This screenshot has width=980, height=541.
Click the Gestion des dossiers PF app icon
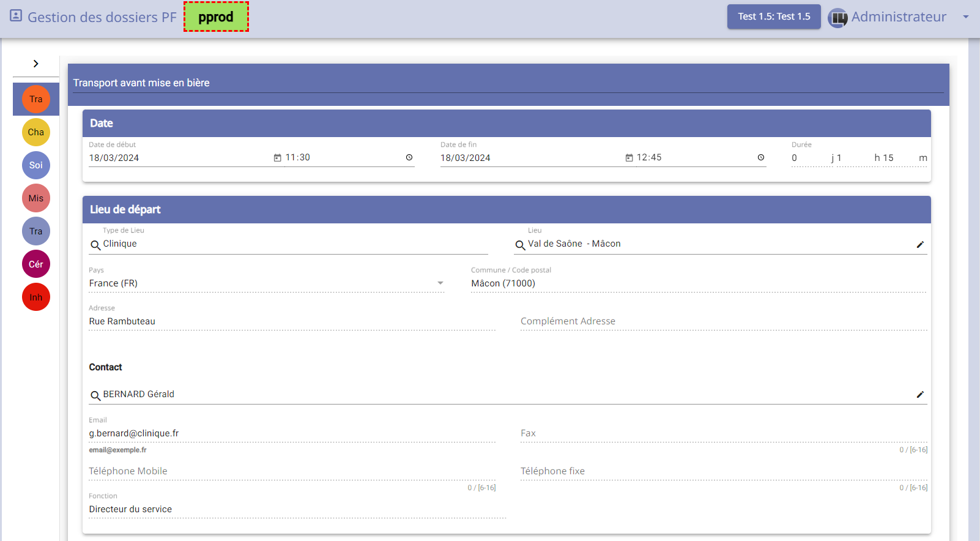coord(16,16)
